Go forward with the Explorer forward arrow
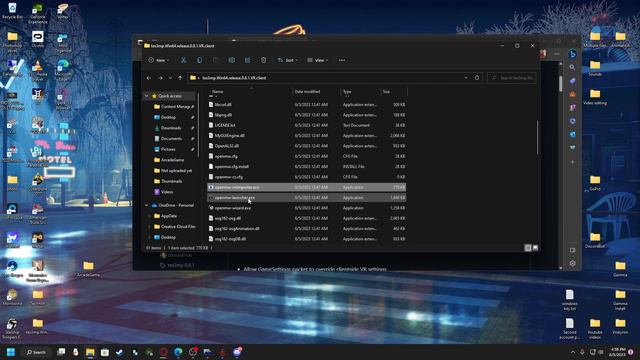Screen dimensions: 640x360 coord(160,78)
